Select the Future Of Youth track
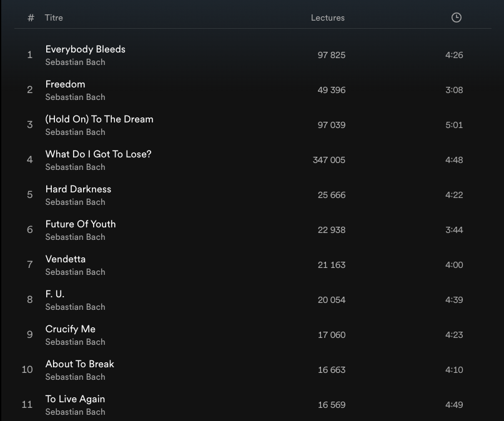 (x=81, y=224)
